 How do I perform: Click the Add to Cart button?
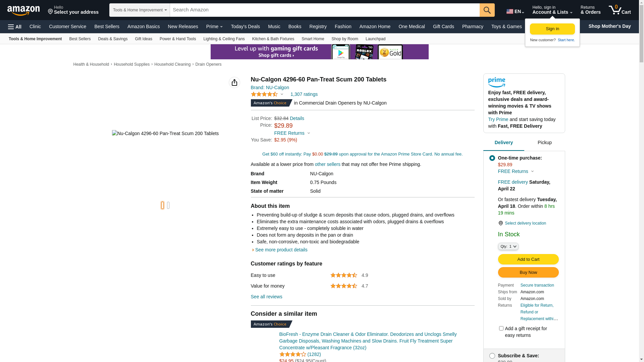[528, 259]
